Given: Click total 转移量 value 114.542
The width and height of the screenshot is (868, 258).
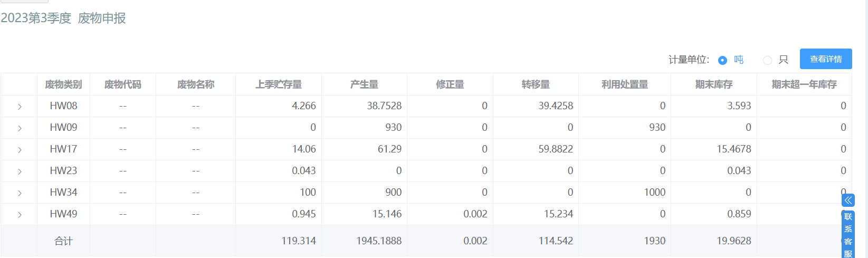Looking at the screenshot, I should coord(556,241).
